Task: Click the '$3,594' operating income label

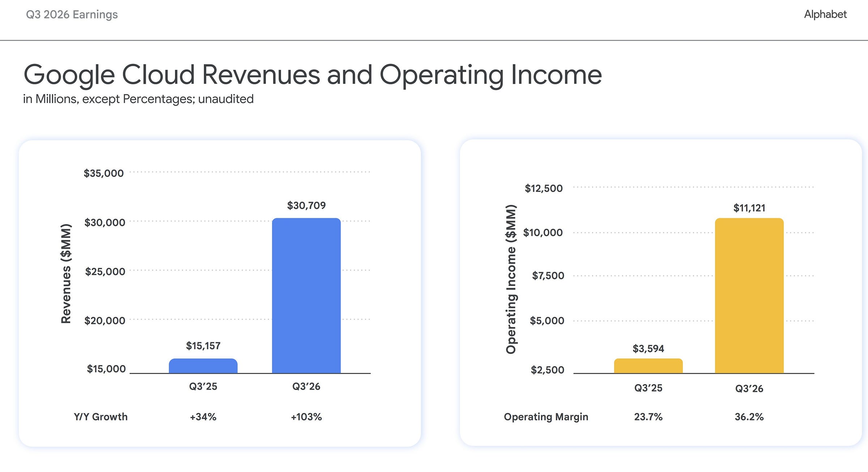Action: click(x=648, y=349)
